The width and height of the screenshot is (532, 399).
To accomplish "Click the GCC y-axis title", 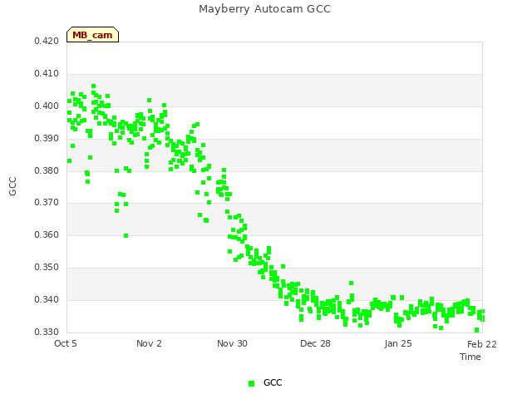I will point(12,186).
